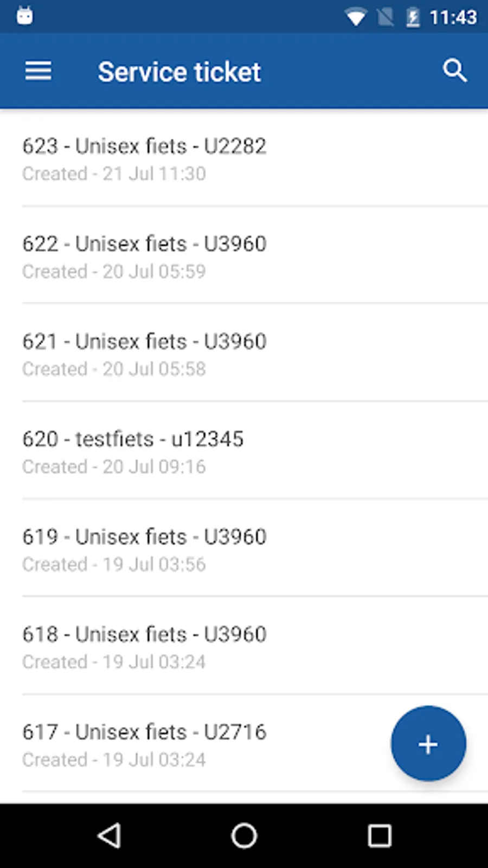Viewport: 488px width, 868px height.
Task: Open ticket 623 - Unisex fiets - U2282
Action: tap(244, 158)
